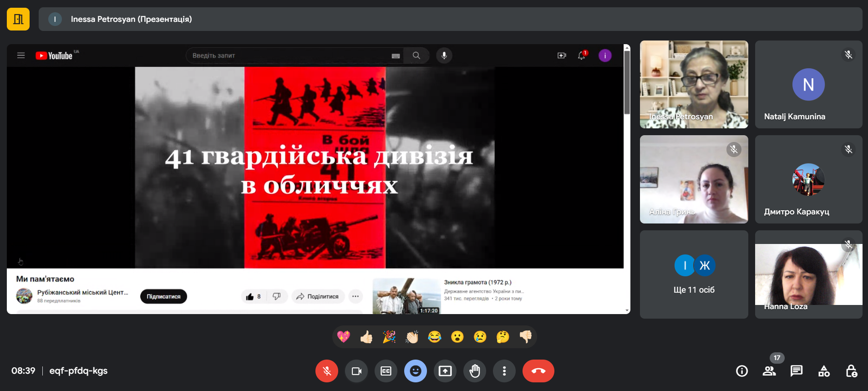The height and width of the screenshot is (391, 868).
Task: Open the chat panel
Action: pyautogui.click(x=796, y=371)
